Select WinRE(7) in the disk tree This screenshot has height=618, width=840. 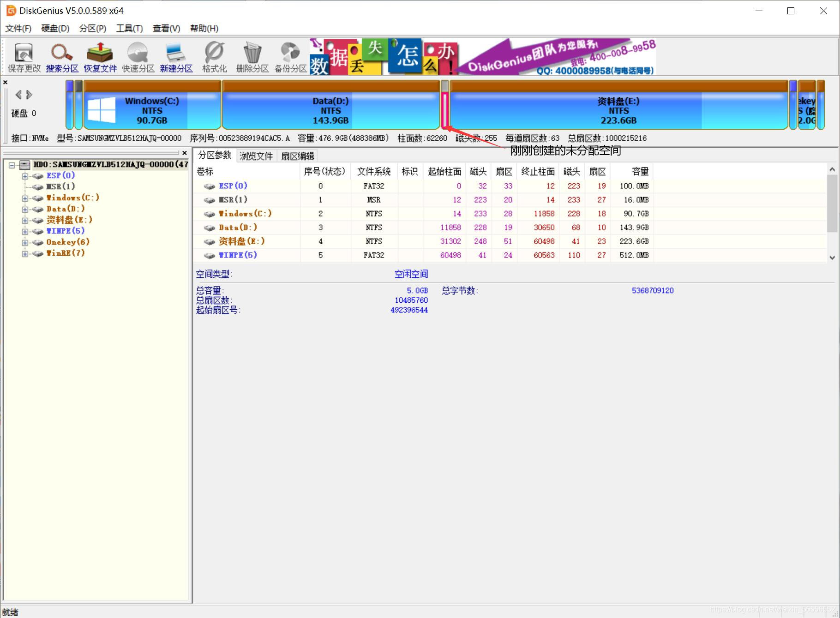point(66,253)
